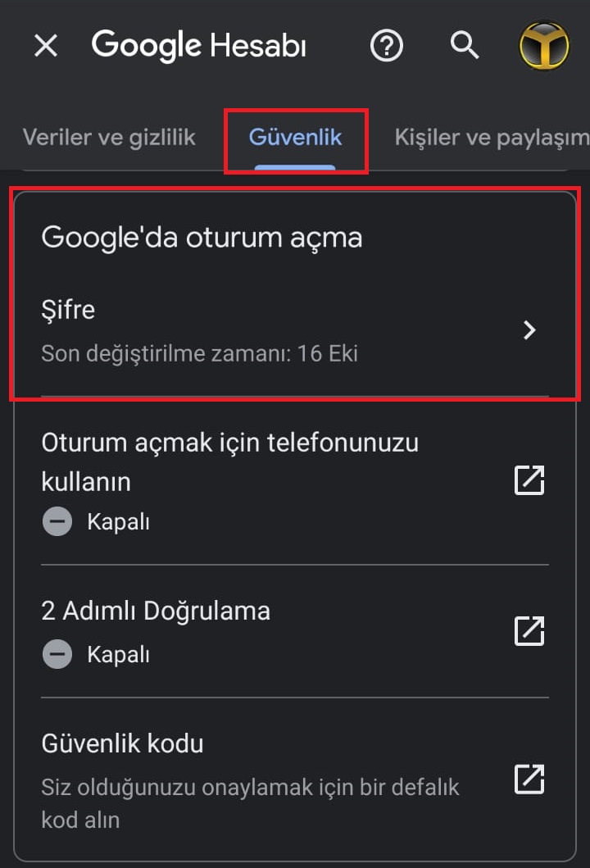Tap the 'Kapalı' status icon under telefon section
This screenshot has width=590, height=868.
[x=57, y=521]
